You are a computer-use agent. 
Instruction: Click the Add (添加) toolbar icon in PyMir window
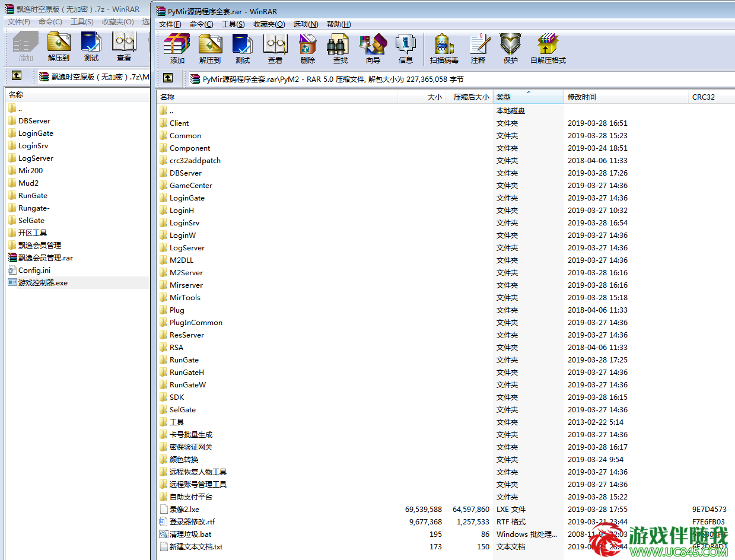[x=177, y=49]
